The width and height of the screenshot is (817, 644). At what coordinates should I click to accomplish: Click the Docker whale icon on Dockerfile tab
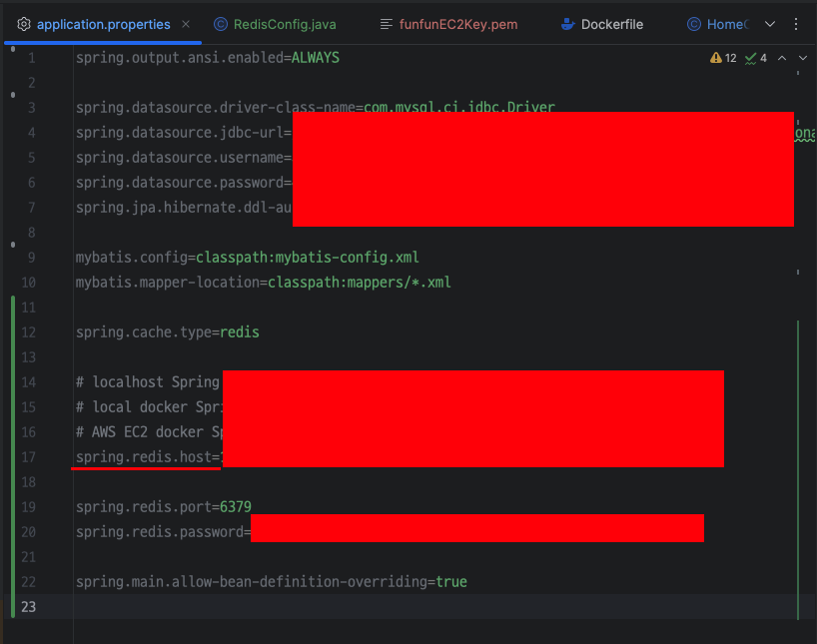tap(568, 24)
